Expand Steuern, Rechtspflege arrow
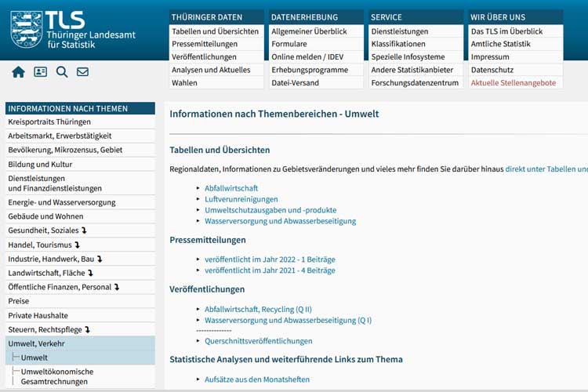The height and width of the screenshot is (392, 588). 88,329
